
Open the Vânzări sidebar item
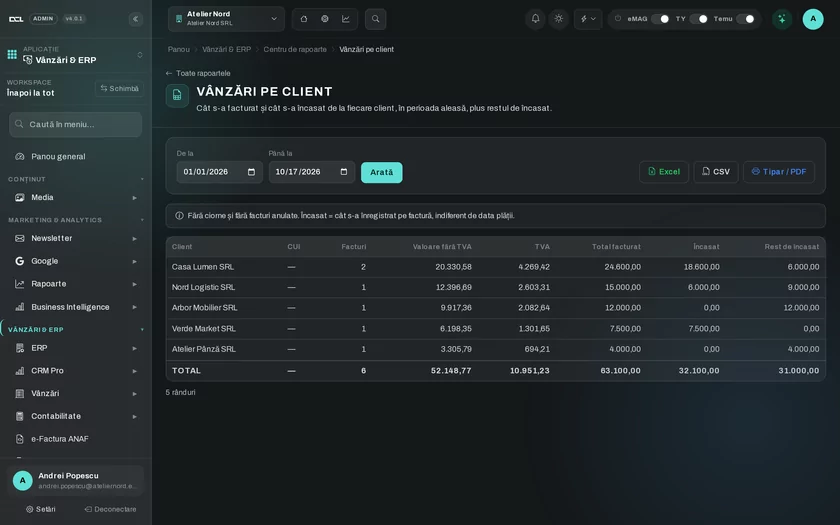(76, 394)
